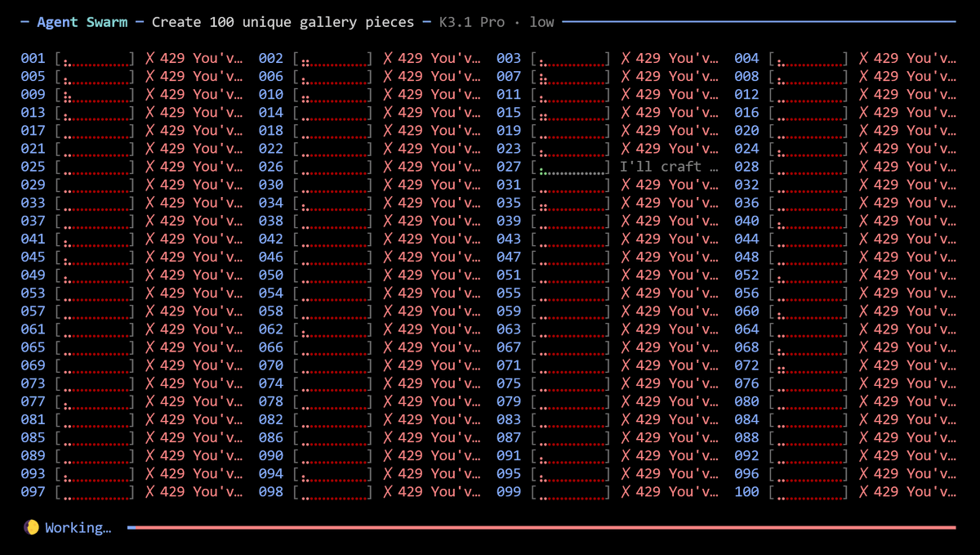Click the red X icon for agent 046
The image size is (980, 555).
388,257
